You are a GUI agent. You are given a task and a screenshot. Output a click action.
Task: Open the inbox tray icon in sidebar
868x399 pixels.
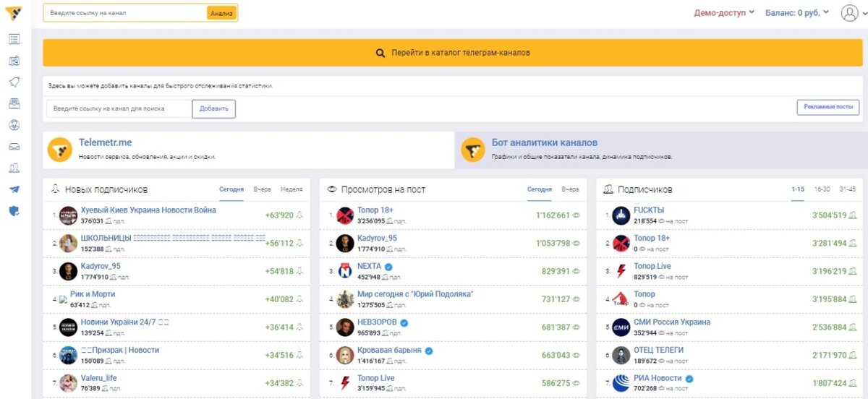pos(14,146)
